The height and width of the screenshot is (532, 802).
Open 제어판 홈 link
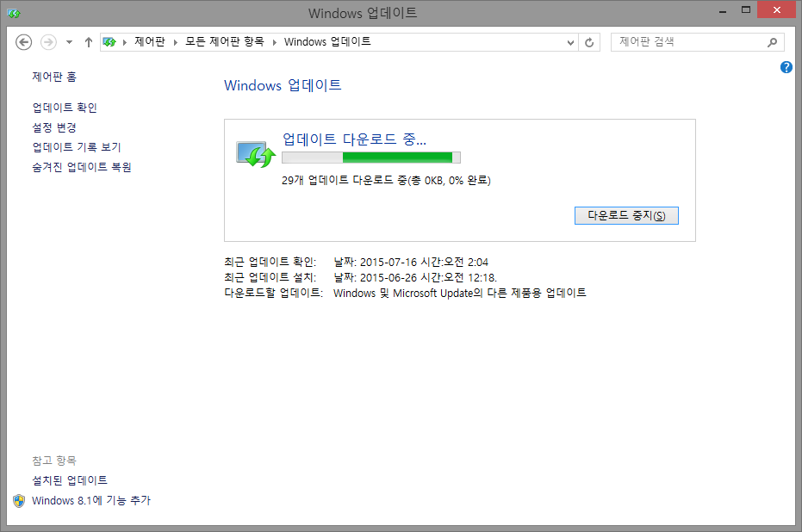(x=54, y=77)
